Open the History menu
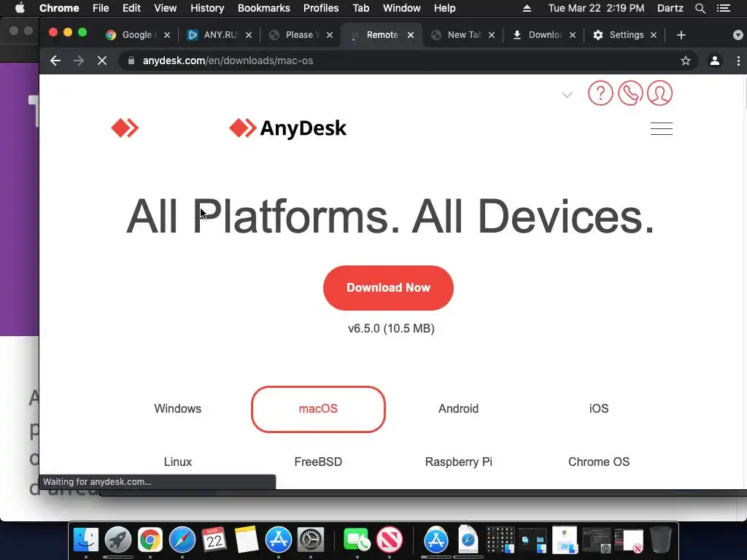Screen dimensions: 747x560 (x=207, y=8)
